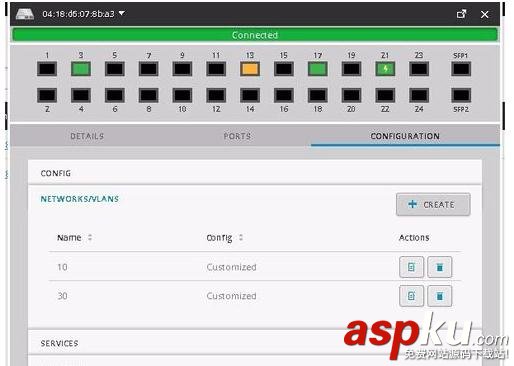The width and height of the screenshot is (514, 366).
Task: Click the green Connected status bar
Action: (x=255, y=35)
